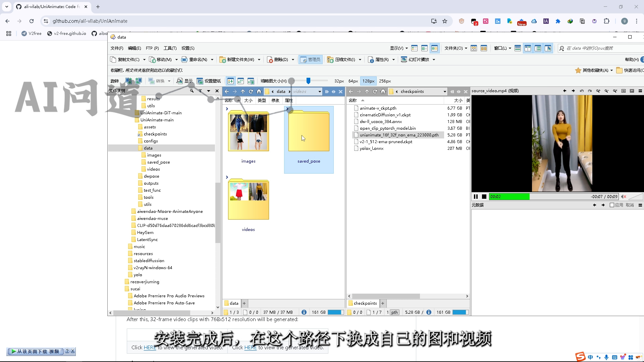The width and height of the screenshot is (644, 362).
Task: Click first HERE link to view generated video
Action: (x=150, y=348)
